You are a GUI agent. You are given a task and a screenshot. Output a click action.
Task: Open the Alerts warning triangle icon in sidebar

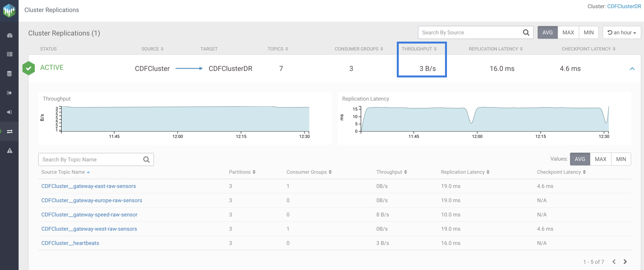click(10, 151)
